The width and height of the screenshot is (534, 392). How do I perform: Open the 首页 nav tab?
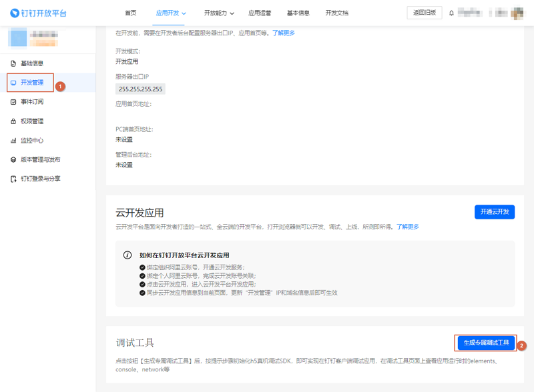pos(130,13)
